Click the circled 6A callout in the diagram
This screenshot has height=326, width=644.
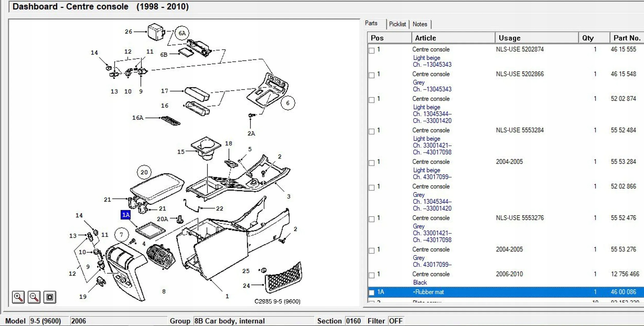pos(182,33)
